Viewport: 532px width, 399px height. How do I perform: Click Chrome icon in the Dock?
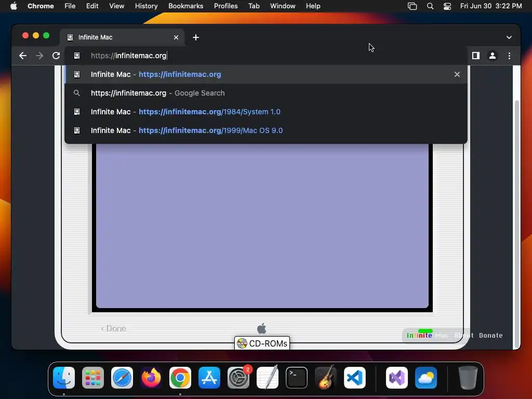[180, 378]
